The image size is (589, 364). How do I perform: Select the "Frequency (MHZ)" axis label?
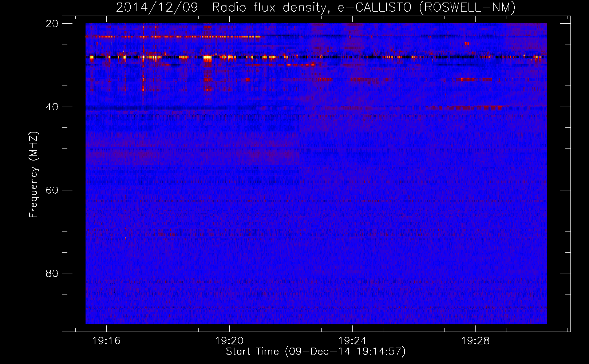(33, 175)
